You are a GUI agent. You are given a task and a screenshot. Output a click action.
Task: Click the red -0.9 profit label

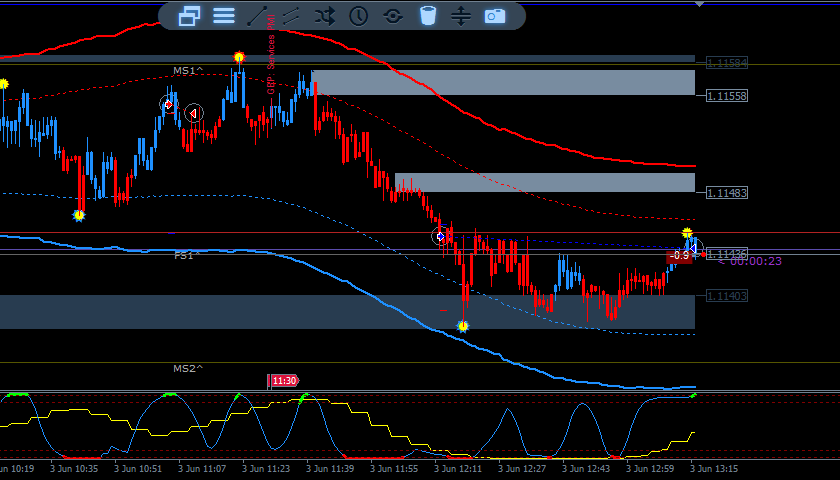coord(679,256)
